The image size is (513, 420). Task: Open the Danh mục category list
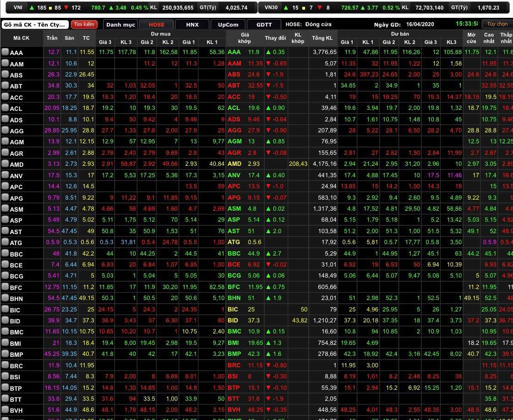pyautogui.click(x=120, y=25)
